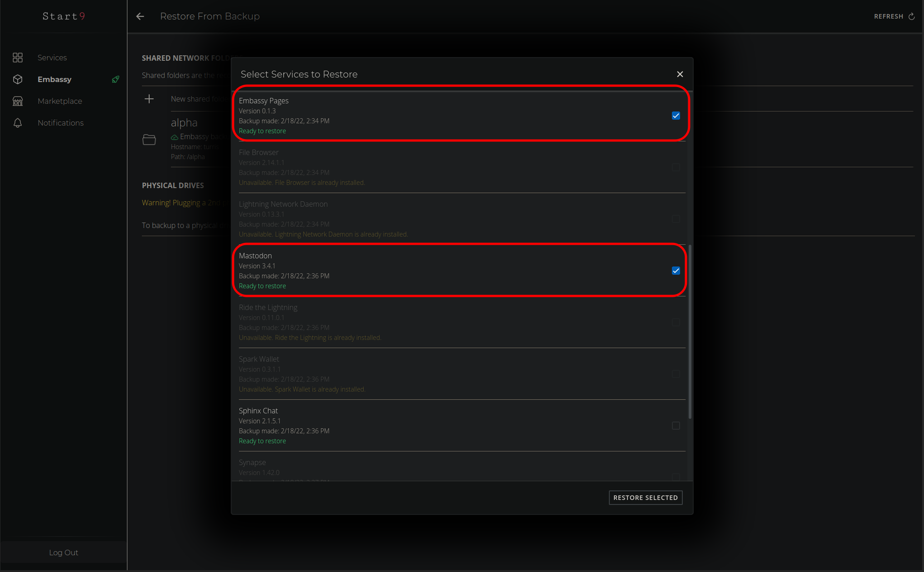924x572 pixels.
Task: Click the green rocket icon beside Embassy
Action: (x=116, y=79)
